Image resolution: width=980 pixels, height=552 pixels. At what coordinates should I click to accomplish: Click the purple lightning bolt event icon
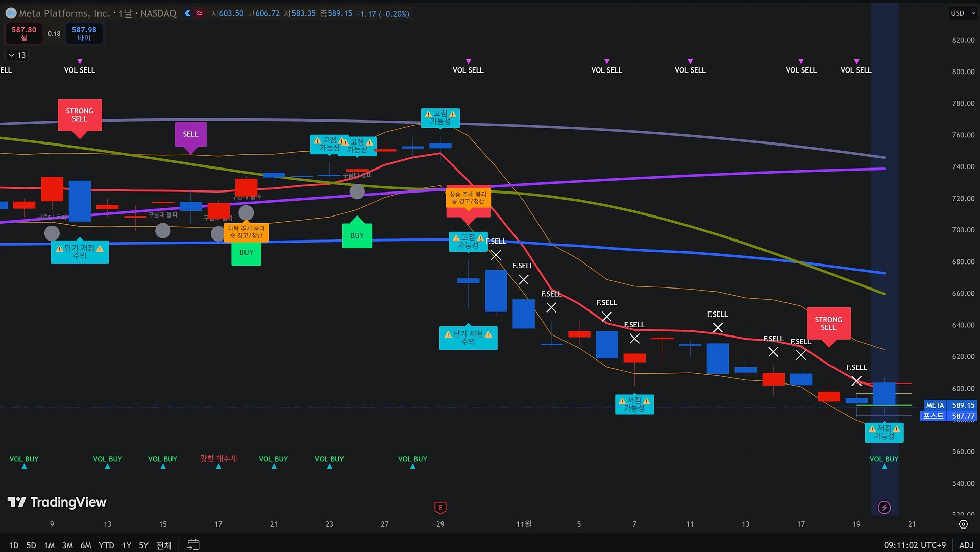884,507
